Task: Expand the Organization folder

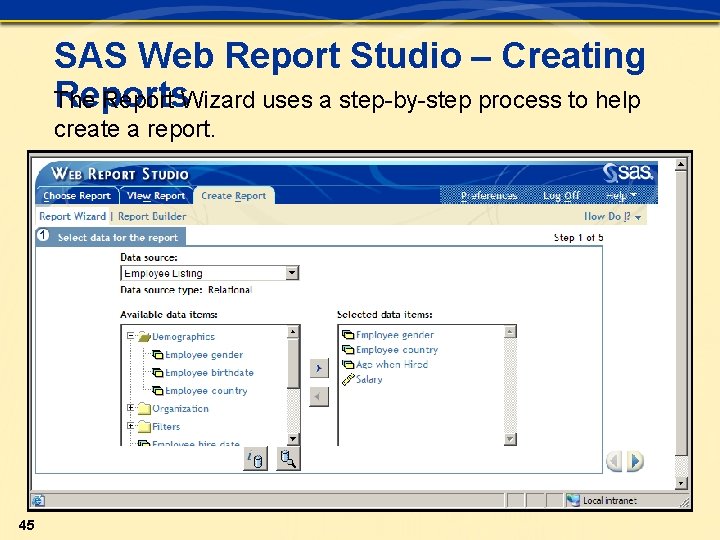Action: [x=131, y=407]
